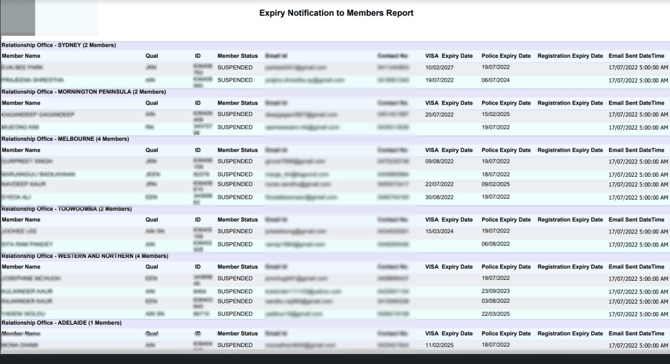Click 'Member Status' header under ADELAIDE
Viewport: 670px width, 364px height.
[x=238, y=334]
